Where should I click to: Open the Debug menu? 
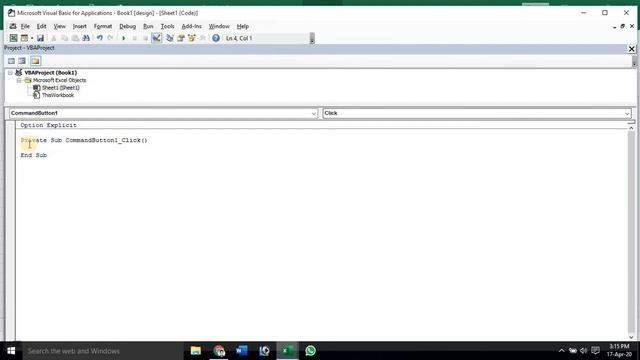pyautogui.click(x=127, y=26)
